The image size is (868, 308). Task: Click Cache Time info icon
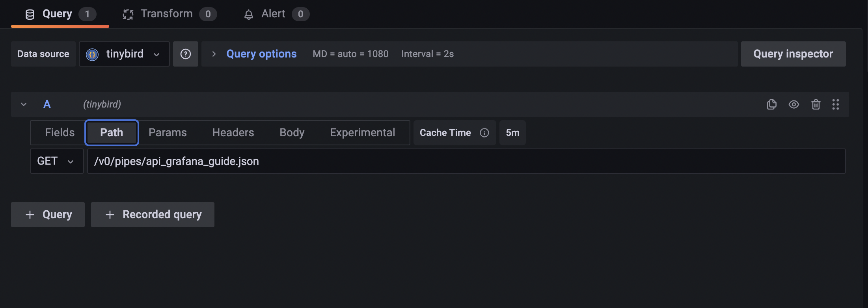[x=484, y=133]
